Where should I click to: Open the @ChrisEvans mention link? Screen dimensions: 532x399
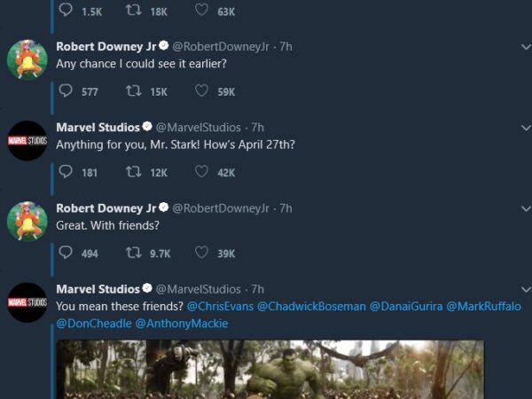point(220,306)
